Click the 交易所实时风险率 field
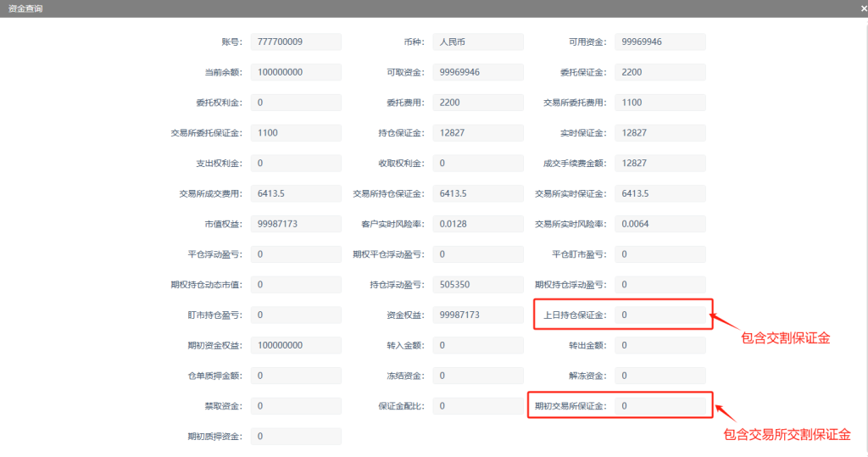Screen dimensions: 868x457 click(660, 224)
